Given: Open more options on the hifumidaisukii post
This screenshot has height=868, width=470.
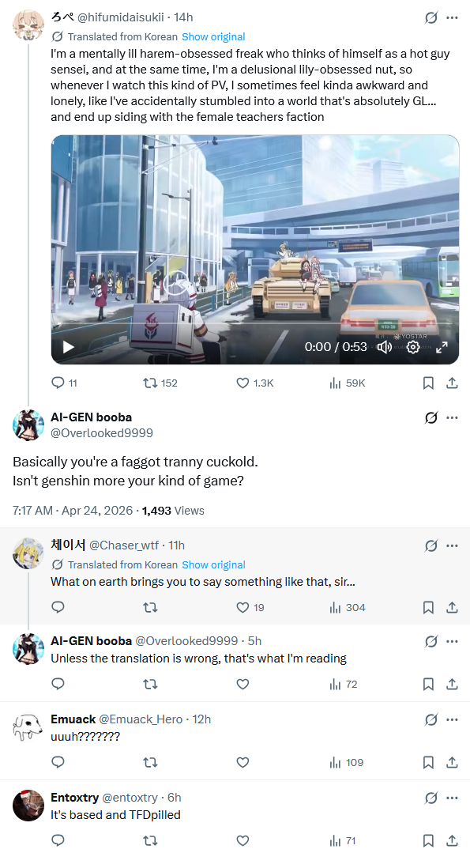Looking at the screenshot, I should coord(452,17).
